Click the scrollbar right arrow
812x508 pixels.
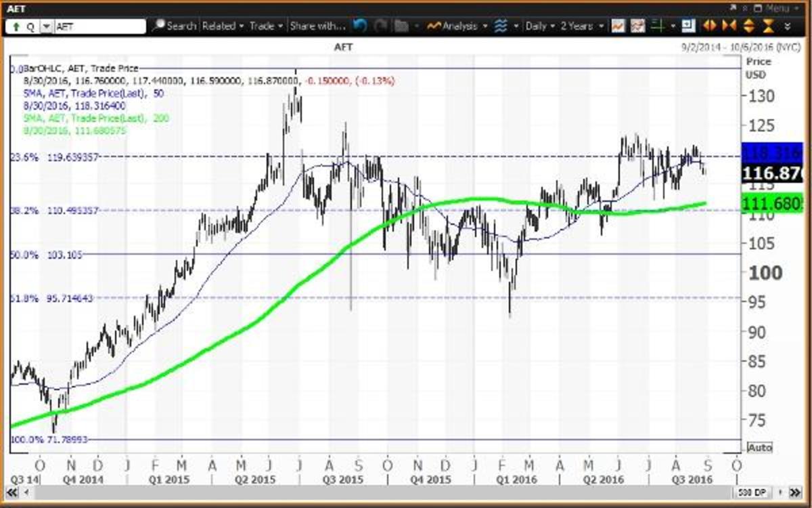point(780,492)
